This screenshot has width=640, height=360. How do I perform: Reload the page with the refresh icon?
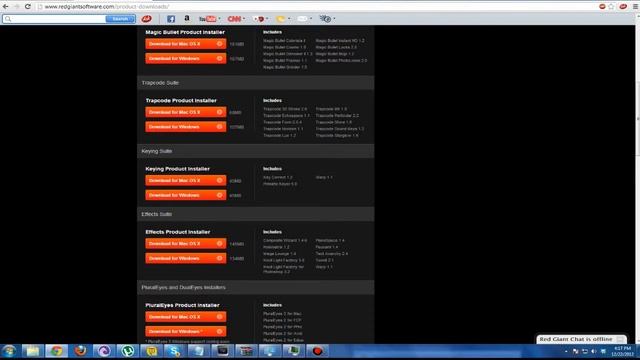point(28,7)
